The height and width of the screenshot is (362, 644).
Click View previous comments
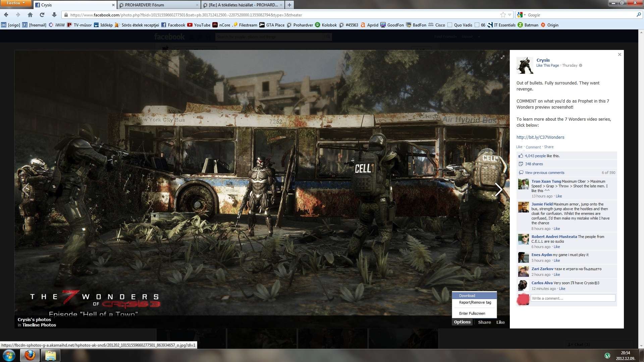click(544, 173)
